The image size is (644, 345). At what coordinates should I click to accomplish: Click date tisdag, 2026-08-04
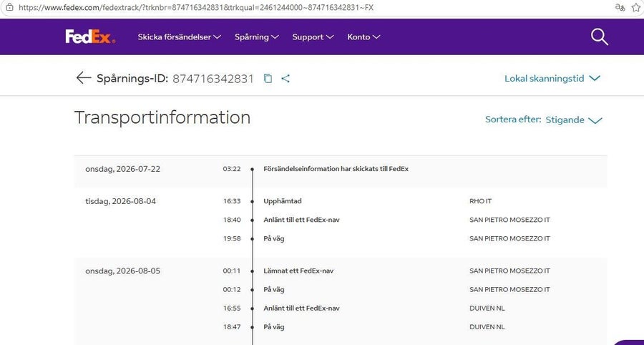click(121, 201)
